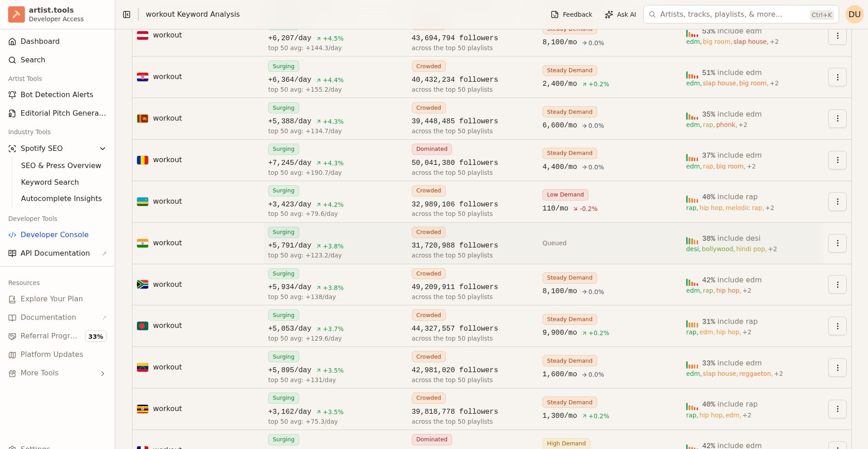Open Keyword Search page
The image size is (868, 449).
click(50, 182)
